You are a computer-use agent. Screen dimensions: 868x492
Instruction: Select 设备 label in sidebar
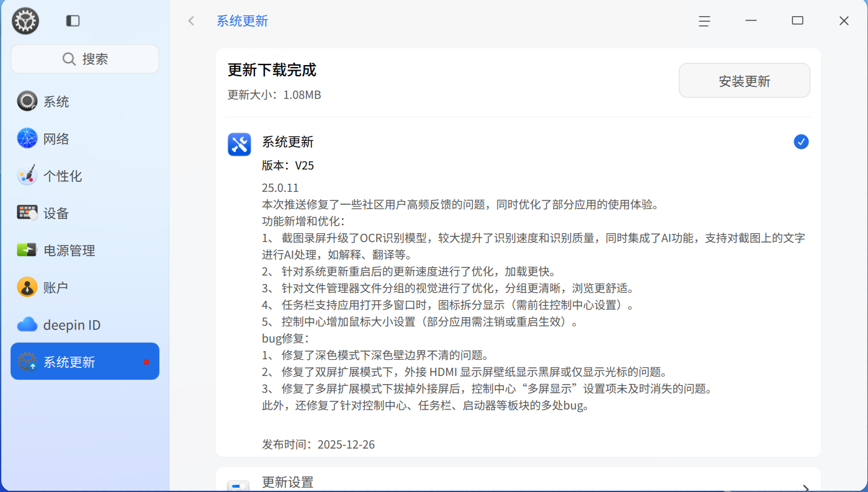point(56,213)
